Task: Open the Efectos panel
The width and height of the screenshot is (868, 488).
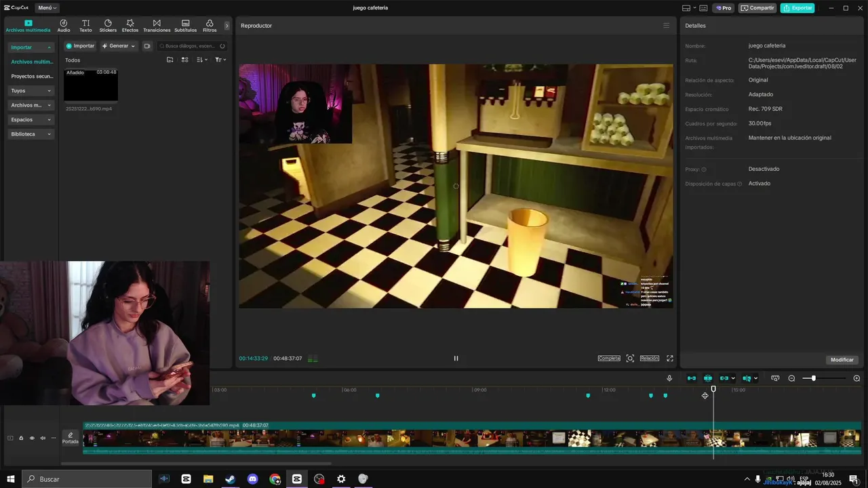Action: point(130,26)
